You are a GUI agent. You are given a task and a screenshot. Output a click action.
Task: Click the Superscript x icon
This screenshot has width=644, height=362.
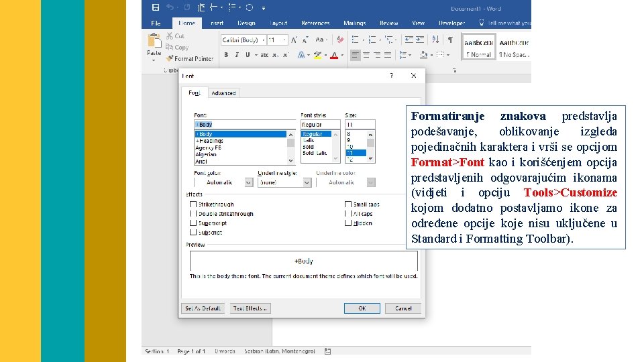pos(286,54)
